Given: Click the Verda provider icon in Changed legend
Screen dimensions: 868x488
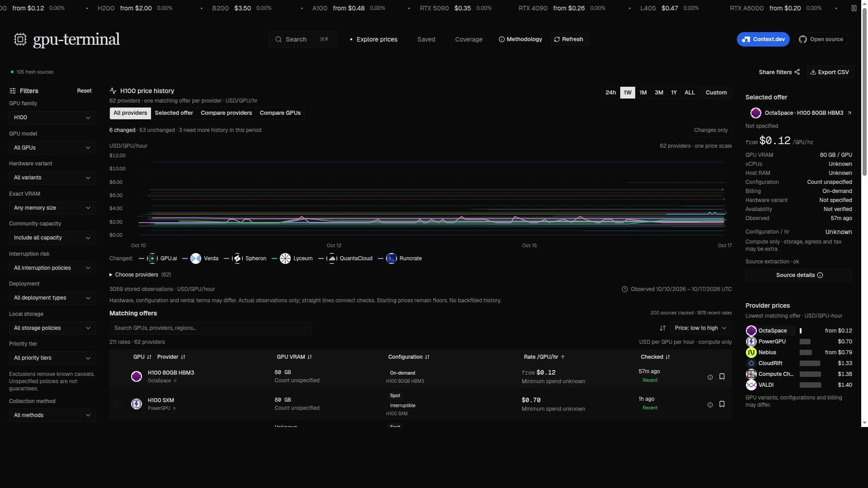Looking at the screenshot, I should 196,258.
